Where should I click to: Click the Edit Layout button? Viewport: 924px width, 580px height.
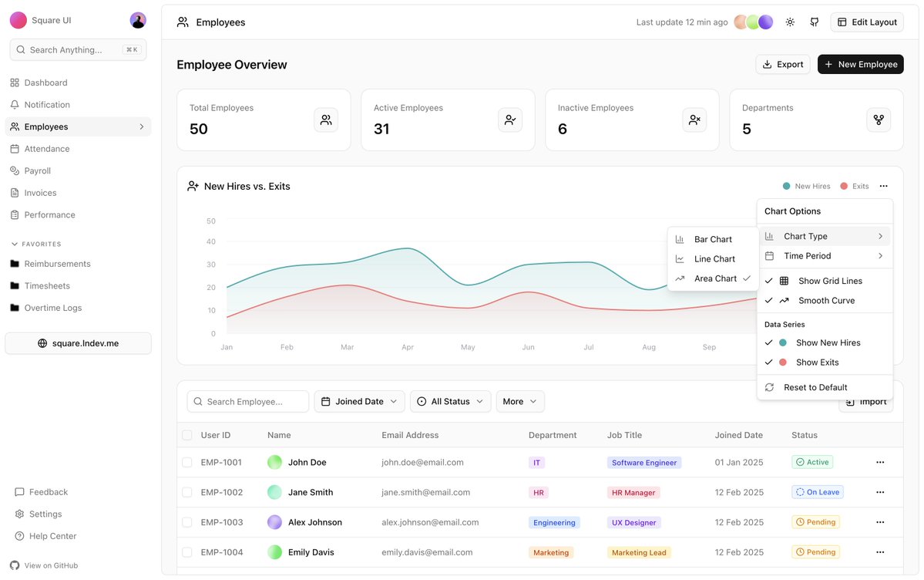[x=867, y=22]
